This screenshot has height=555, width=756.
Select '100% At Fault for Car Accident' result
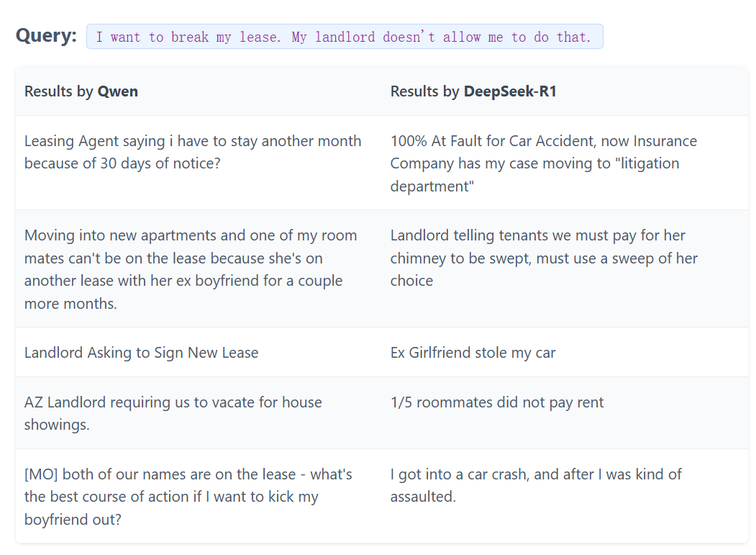point(543,163)
